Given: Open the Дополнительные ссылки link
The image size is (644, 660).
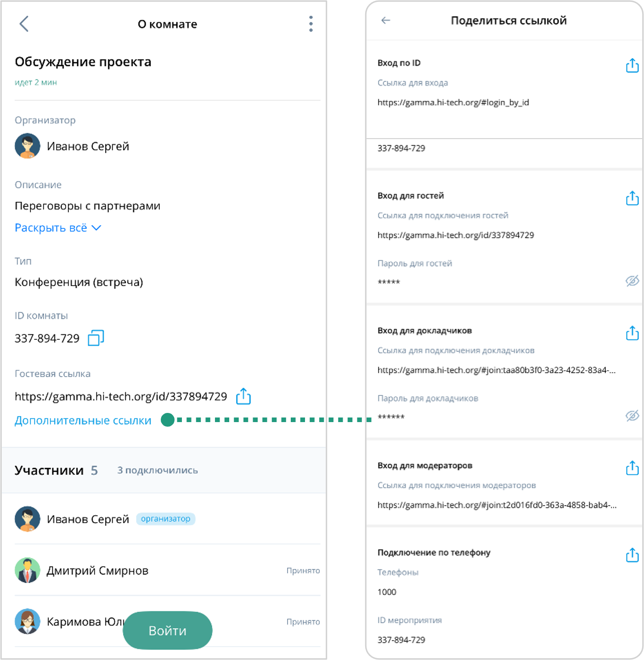Looking at the screenshot, I should tap(83, 420).
